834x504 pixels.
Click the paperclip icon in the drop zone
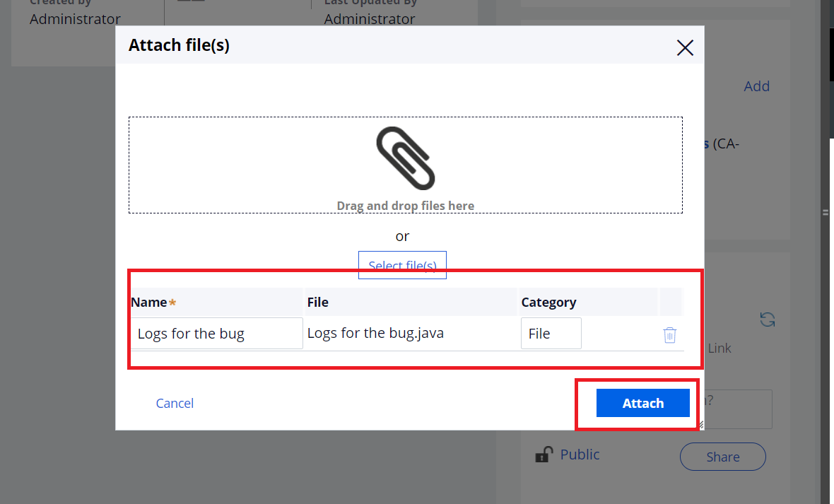tap(405, 158)
